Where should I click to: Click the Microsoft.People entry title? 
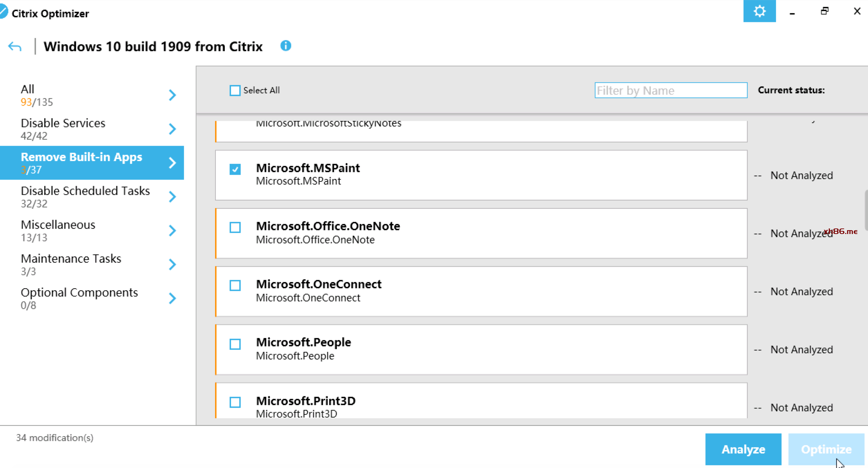(x=303, y=342)
